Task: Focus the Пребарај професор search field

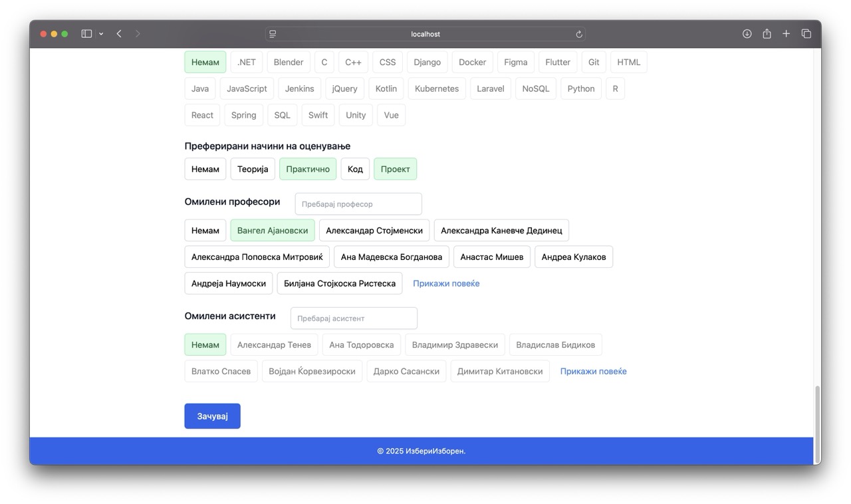Action: (358, 204)
